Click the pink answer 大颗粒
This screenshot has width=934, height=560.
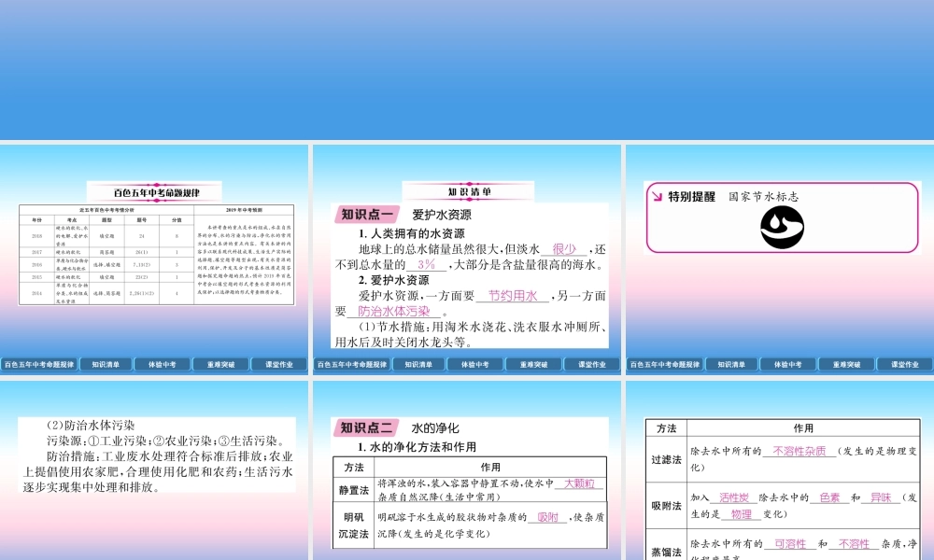pos(579,483)
